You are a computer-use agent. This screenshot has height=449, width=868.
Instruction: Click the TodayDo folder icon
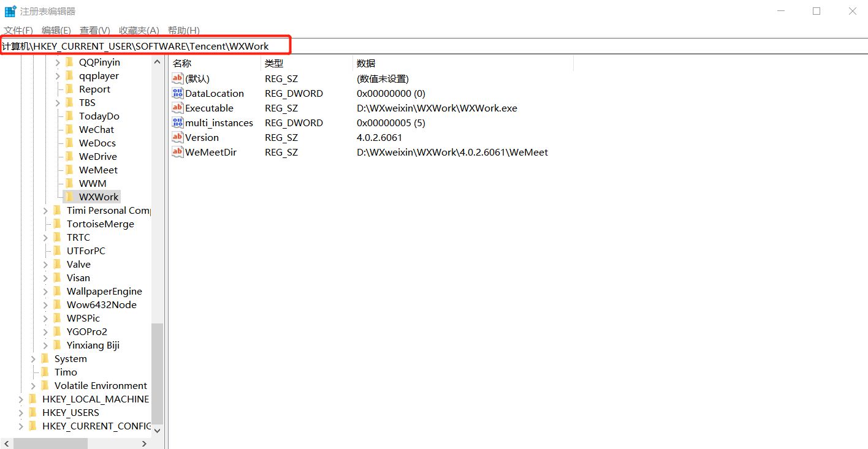[69, 116]
